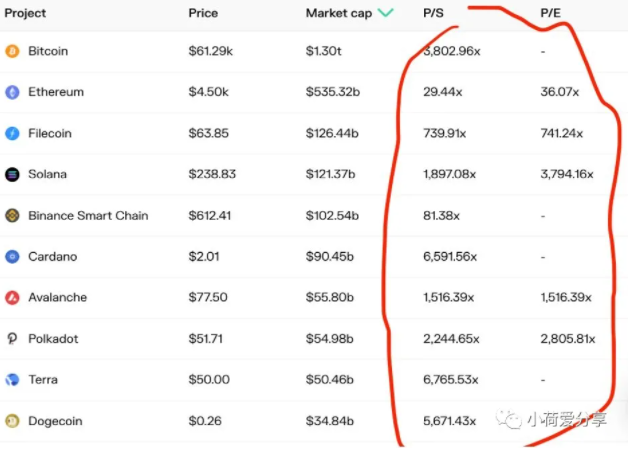
Task: Select the Solana table row price
Action: point(212,174)
